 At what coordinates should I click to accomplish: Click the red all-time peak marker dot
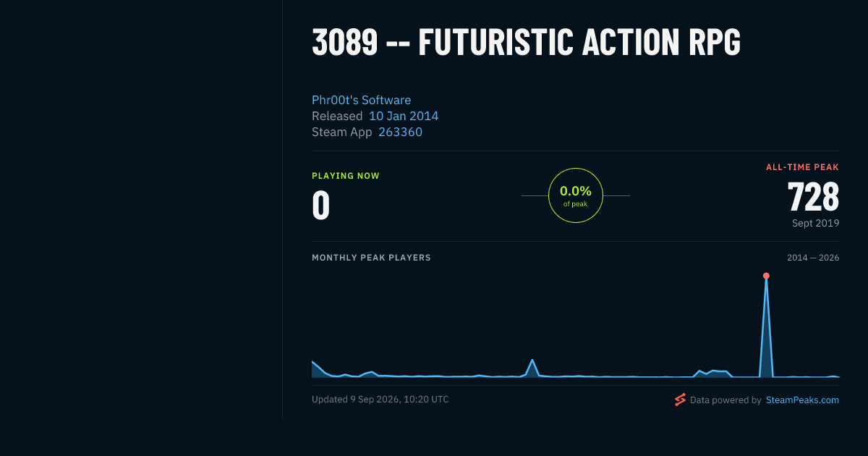point(766,276)
